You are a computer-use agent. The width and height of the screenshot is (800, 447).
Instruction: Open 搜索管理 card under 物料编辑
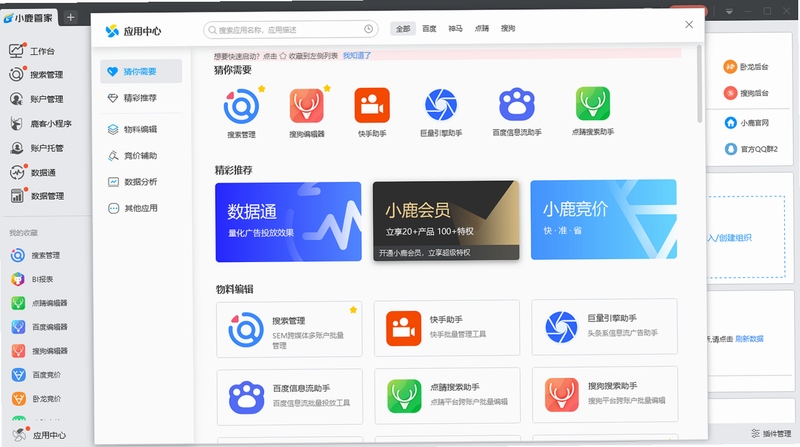(289, 329)
